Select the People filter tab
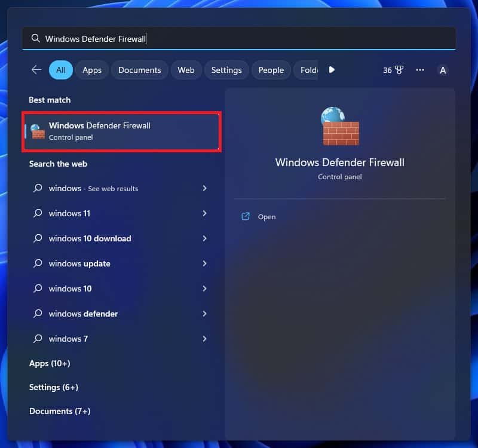This screenshot has height=448, width=478. tap(271, 70)
